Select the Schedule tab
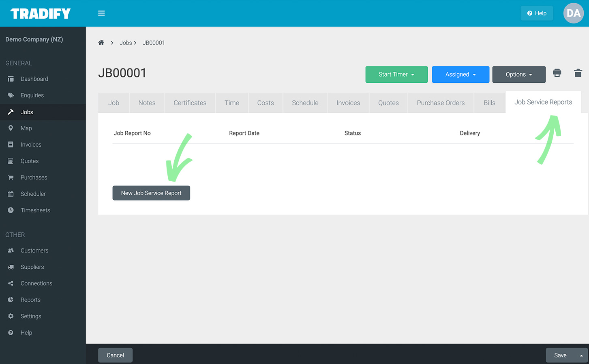 305,103
